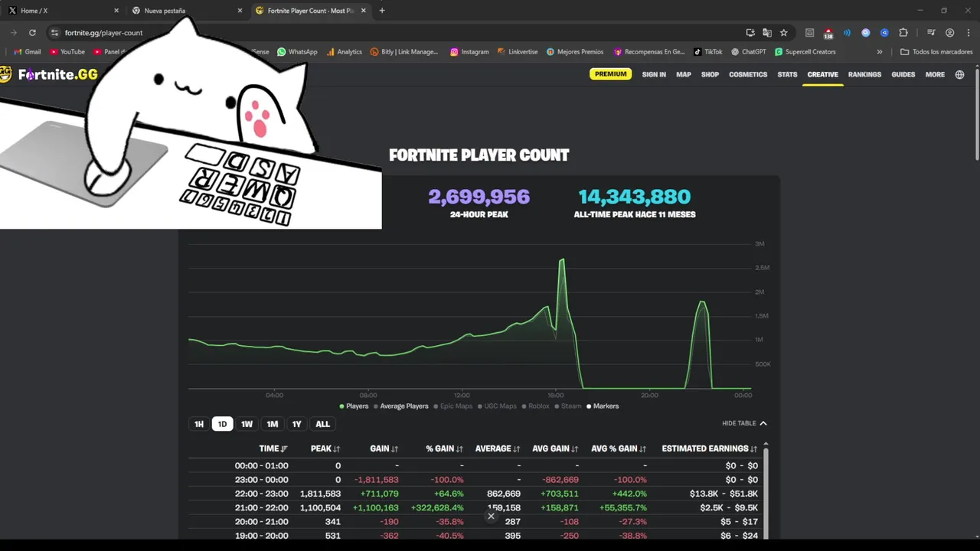
Task: Click the gray box extension icon
Action: pos(809,33)
